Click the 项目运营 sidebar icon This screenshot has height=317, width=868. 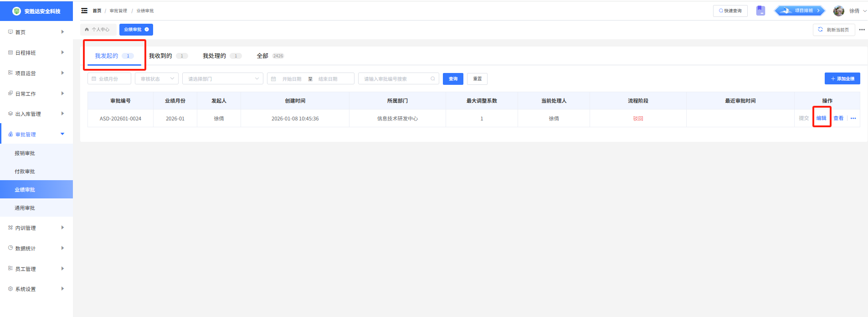tap(10, 73)
